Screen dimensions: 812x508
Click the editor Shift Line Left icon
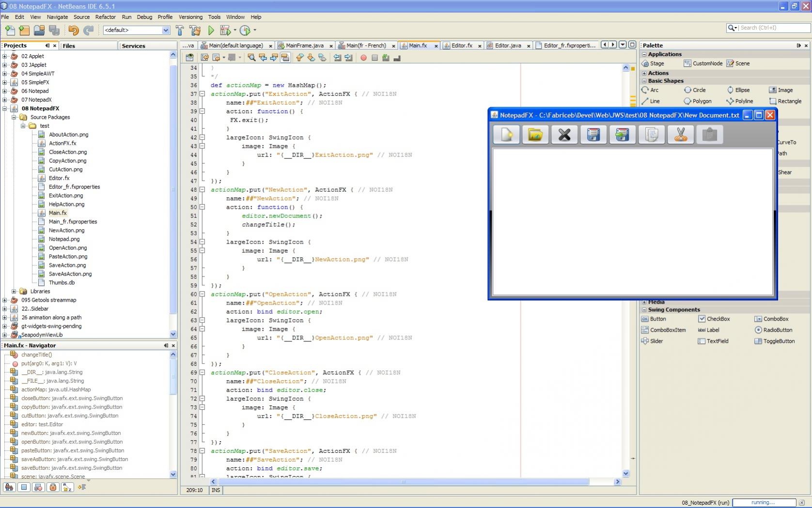[x=337, y=58]
